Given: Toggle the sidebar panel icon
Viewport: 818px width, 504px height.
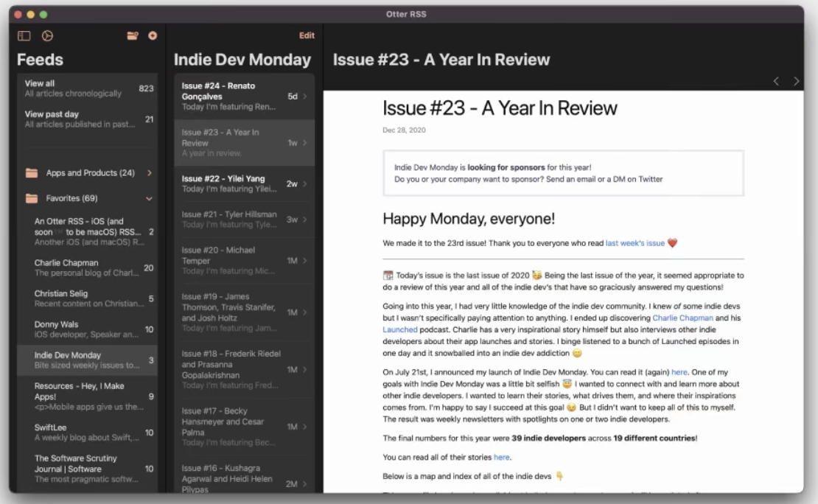Looking at the screenshot, I should pos(24,35).
